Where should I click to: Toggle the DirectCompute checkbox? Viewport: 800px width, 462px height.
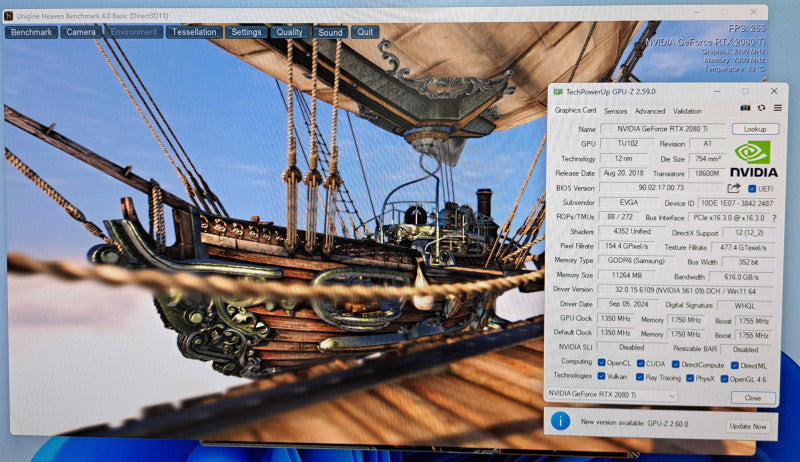point(676,364)
